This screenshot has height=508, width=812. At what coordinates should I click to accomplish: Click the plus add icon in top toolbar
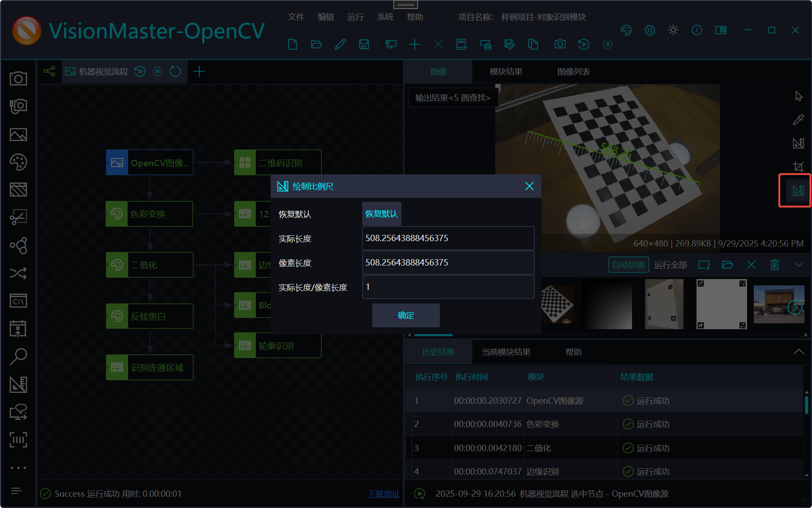pos(415,44)
